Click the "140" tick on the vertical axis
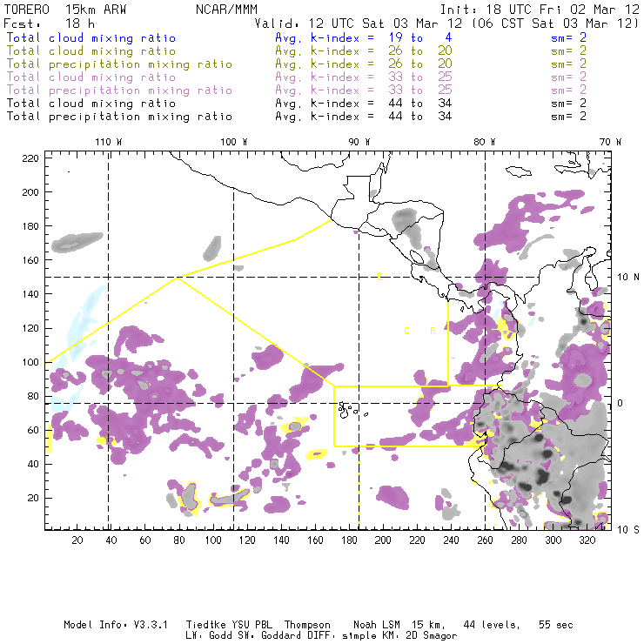Screen dimensions: 644x644 click(x=30, y=294)
